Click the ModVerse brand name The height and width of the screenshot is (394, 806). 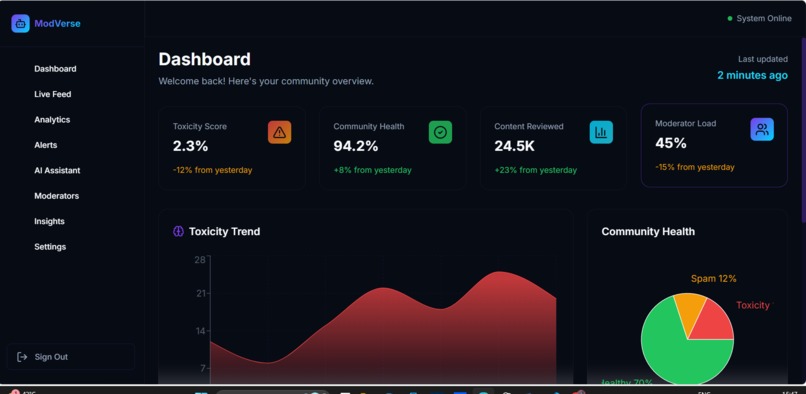[57, 23]
